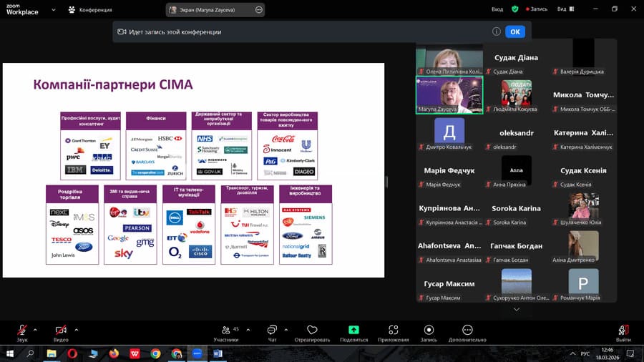Screen dimensions: 644x362
Task: Click the green encryption shield icon
Action: tap(514, 9)
